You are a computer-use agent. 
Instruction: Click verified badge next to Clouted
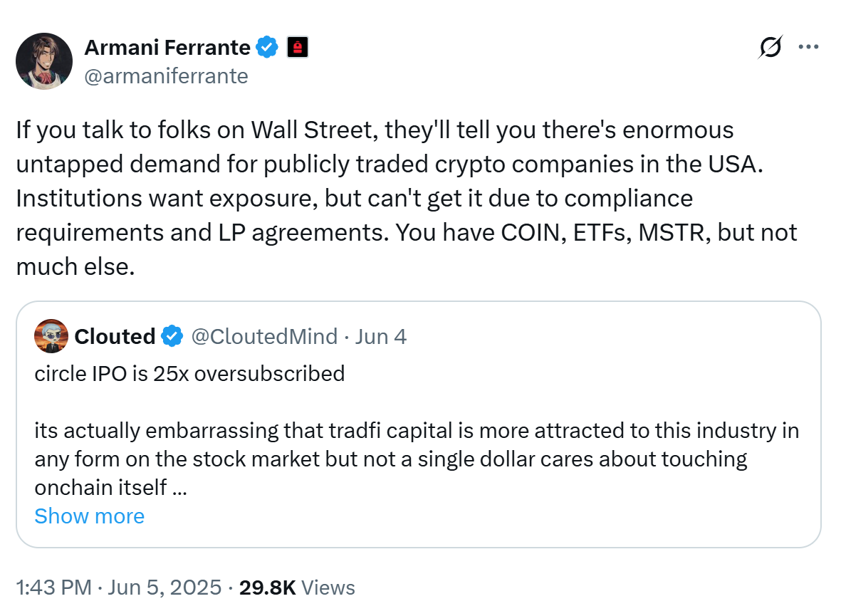coord(172,337)
